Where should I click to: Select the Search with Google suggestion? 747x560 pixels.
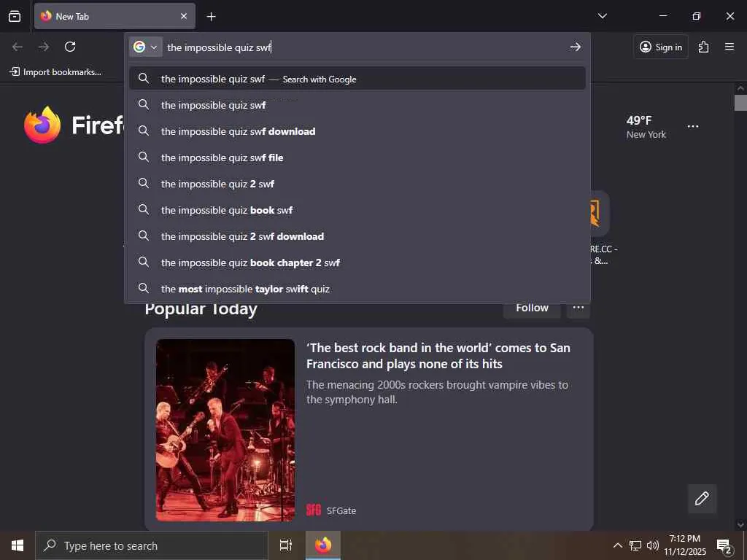pyautogui.click(x=357, y=79)
